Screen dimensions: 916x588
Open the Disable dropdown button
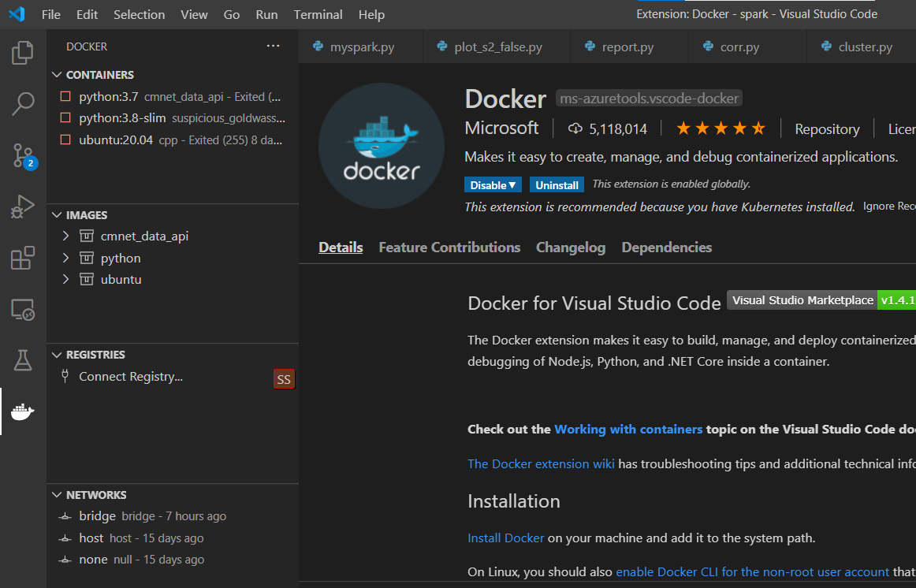493,184
